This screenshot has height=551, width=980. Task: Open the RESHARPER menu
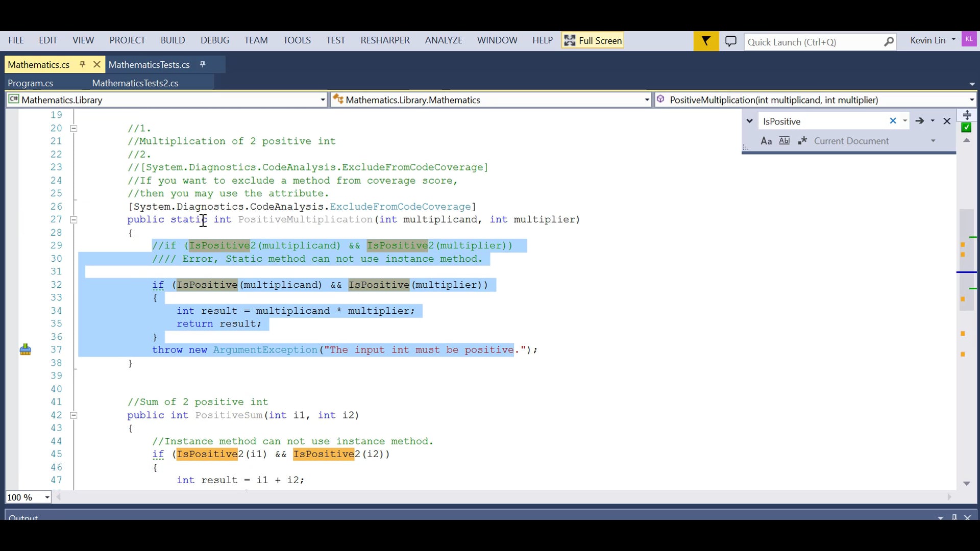click(x=385, y=40)
